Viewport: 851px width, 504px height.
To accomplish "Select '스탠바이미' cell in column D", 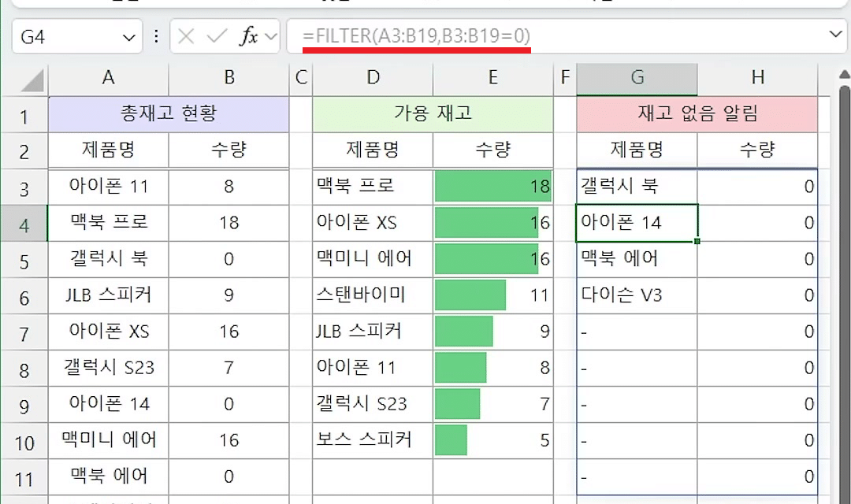I will pos(373,295).
